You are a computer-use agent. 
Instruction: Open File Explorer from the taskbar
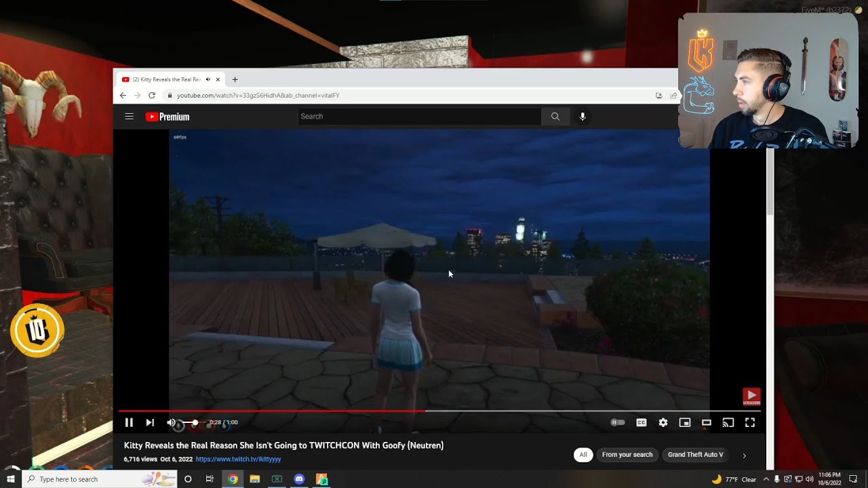click(255, 479)
